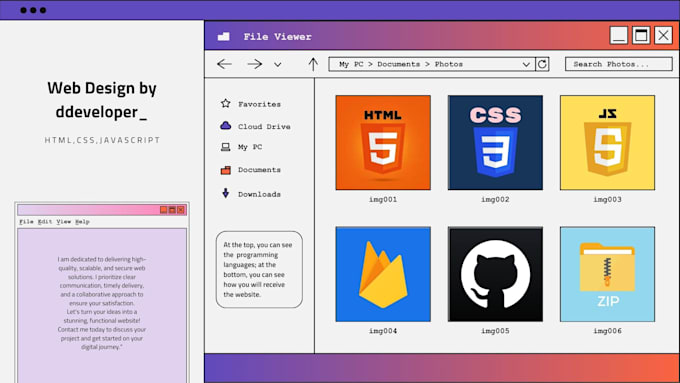The height and width of the screenshot is (383, 680).
Task: Refresh the Photos folder
Action: [x=542, y=64]
